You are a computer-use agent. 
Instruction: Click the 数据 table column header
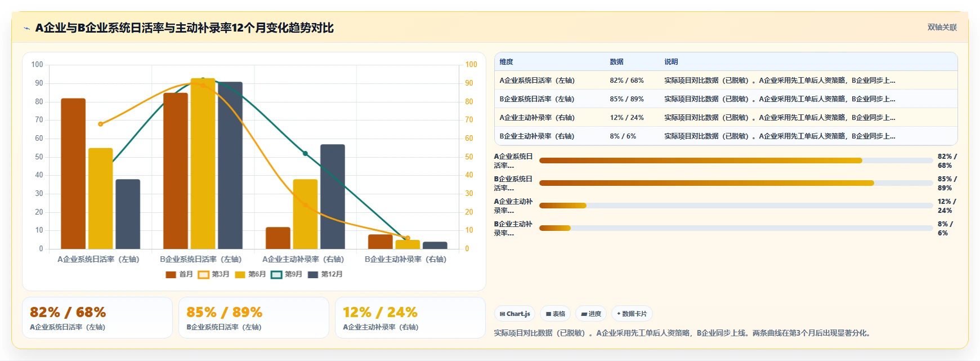(x=616, y=62)
